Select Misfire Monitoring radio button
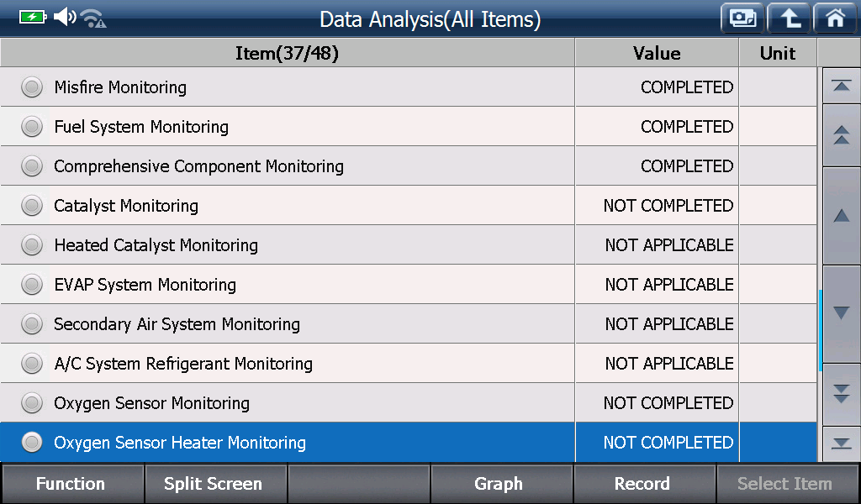The image size is (861, 504). pyautogui.click(x=32, y=87)
